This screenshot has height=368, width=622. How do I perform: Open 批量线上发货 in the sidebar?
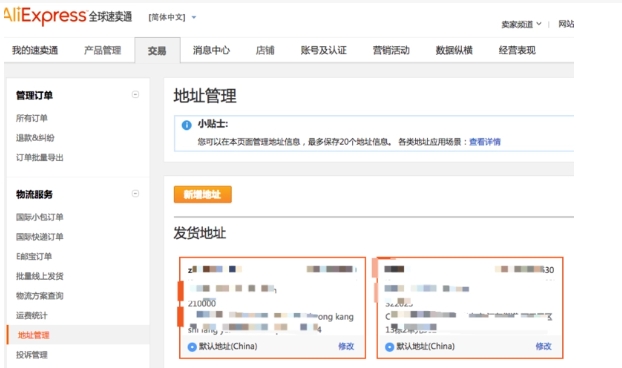pos(40,276)
